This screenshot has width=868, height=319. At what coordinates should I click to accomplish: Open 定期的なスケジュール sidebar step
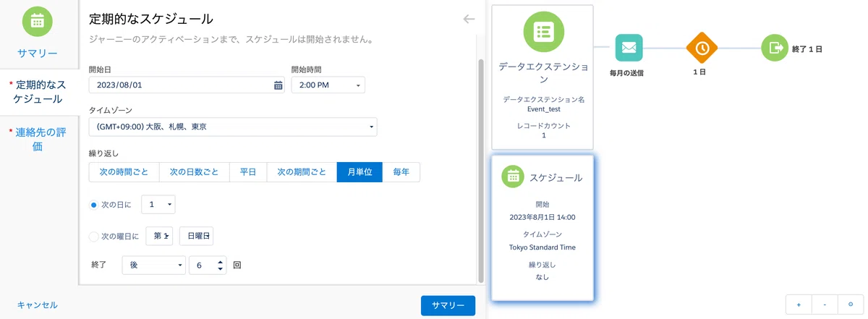pos(38,92)
